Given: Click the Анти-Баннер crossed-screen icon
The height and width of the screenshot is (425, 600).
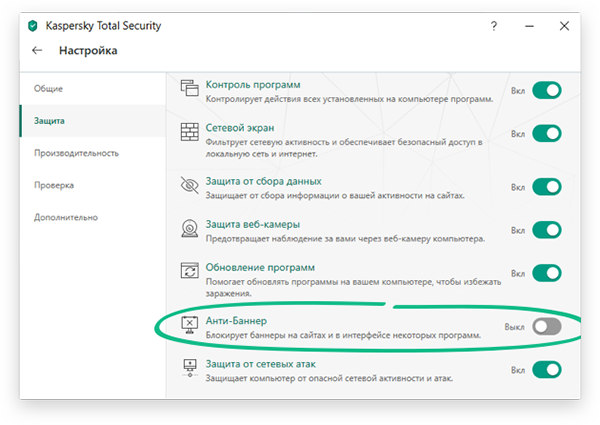Looking at the screenshot, I should coord(190,326).
